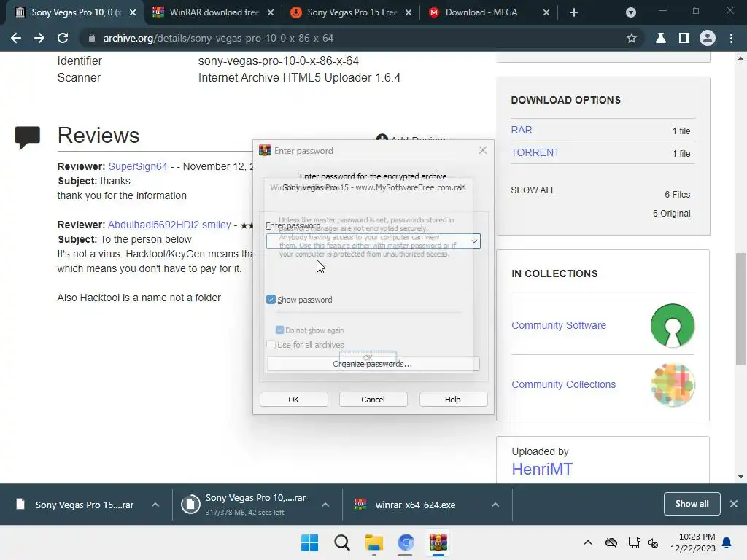747x560 pixels.
Task: Open the taskbar clock and date
Action: (x=693, y=542)
